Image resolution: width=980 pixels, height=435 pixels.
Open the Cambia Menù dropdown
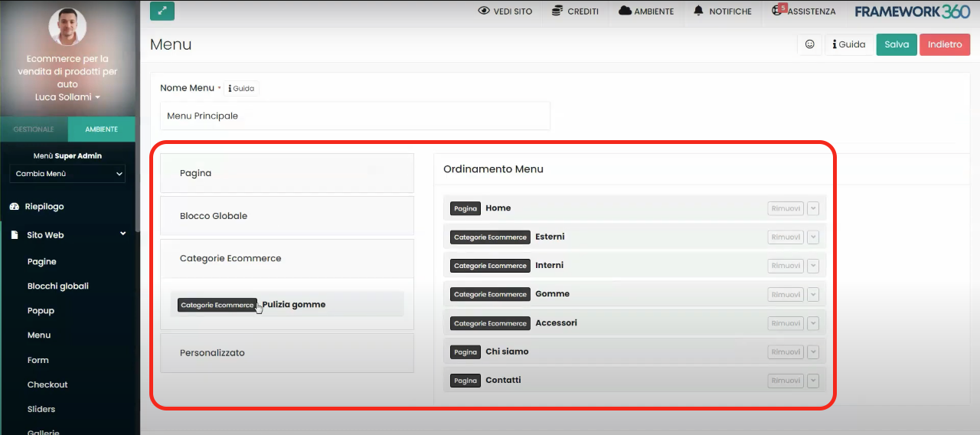[x=67, y=174]
